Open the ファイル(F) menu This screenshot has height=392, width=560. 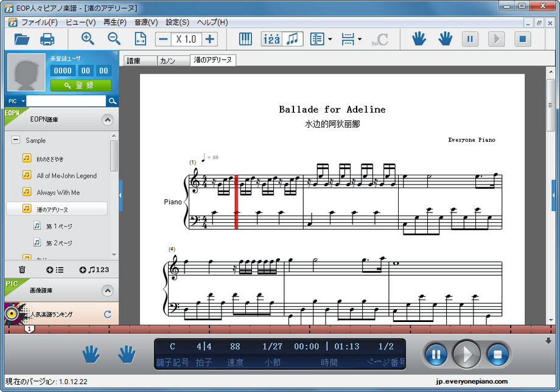[x=40, y=22]
